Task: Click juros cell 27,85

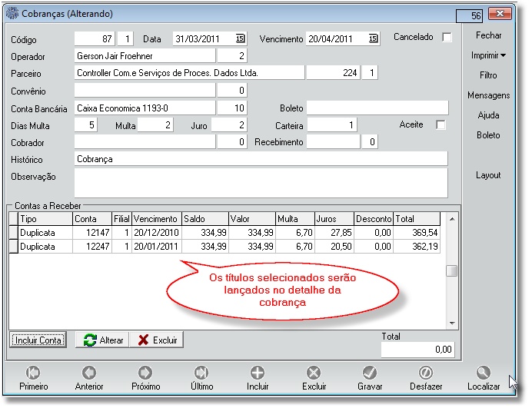Action: pos(334,233)
